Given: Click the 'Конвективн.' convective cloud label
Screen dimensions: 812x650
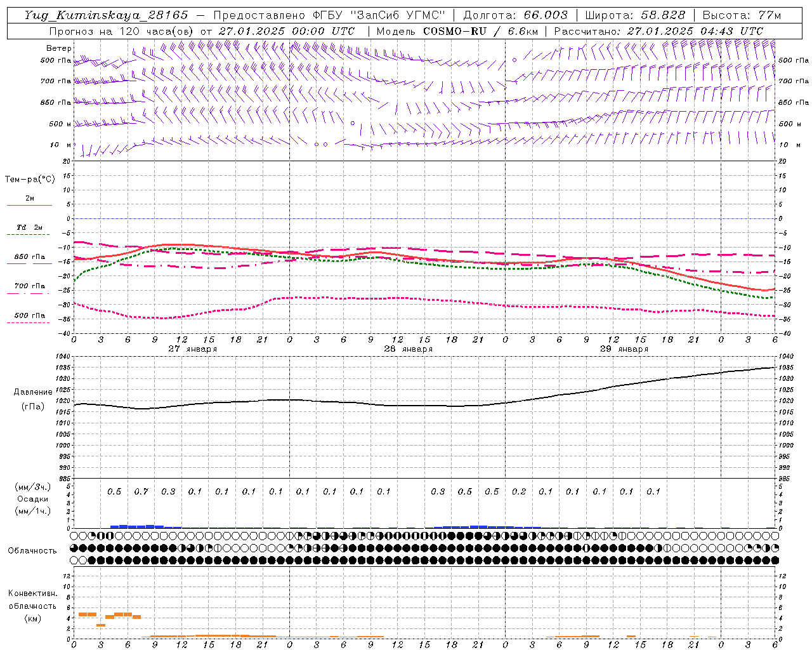Looking at the screenshot, I should tap(32, 594).
